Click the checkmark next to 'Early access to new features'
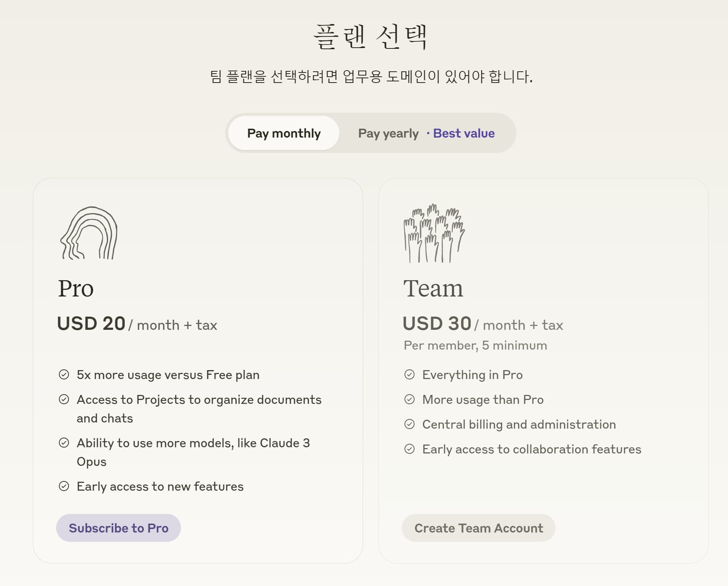Viewport: 728px width, 586px height. (x=64, y=486)
